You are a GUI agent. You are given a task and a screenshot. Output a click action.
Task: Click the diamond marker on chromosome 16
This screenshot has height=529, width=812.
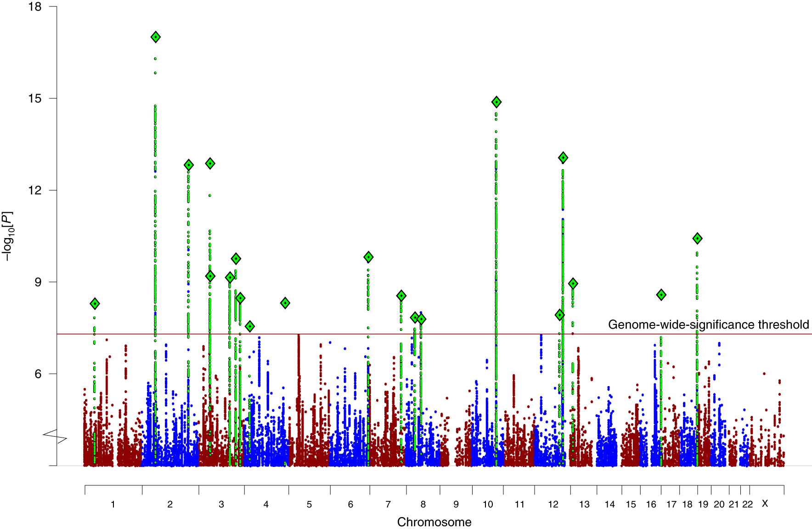click(661, 295)
